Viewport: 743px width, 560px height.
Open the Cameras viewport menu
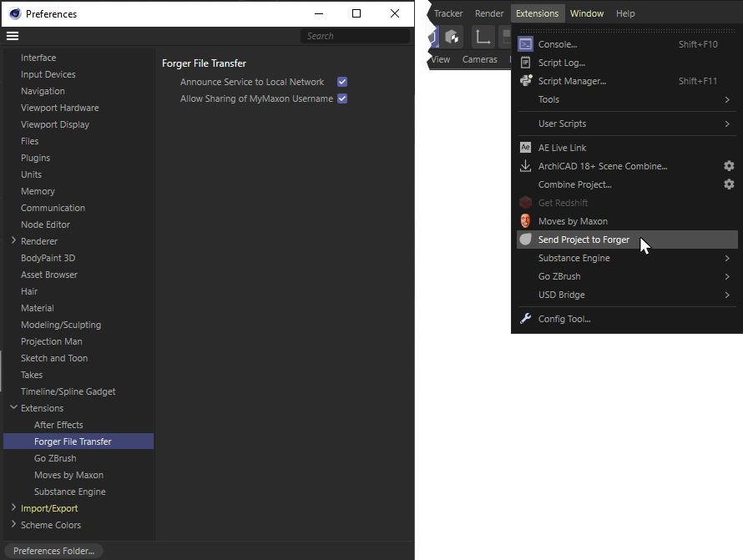click(479, 59)
